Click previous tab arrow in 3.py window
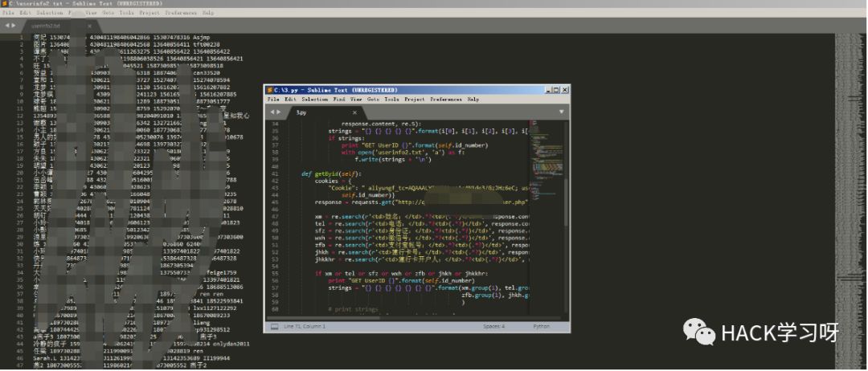The image size is (868, 371). pos(271,112)
